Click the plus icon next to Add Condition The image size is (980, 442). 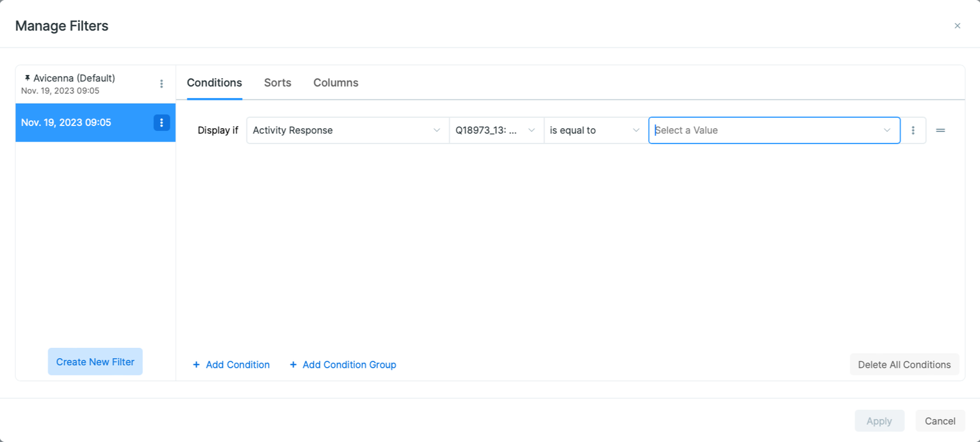196,364
